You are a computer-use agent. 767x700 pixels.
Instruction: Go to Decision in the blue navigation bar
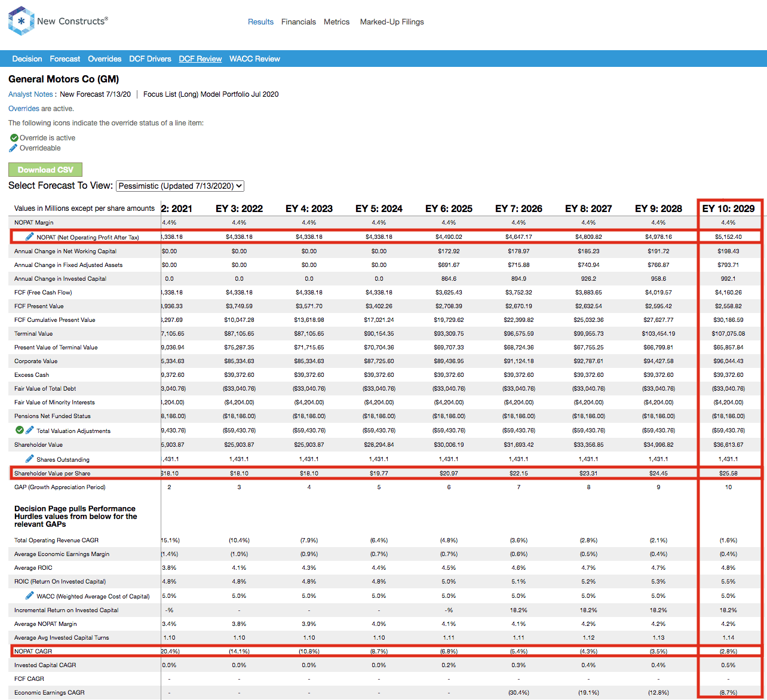[27, 59]
